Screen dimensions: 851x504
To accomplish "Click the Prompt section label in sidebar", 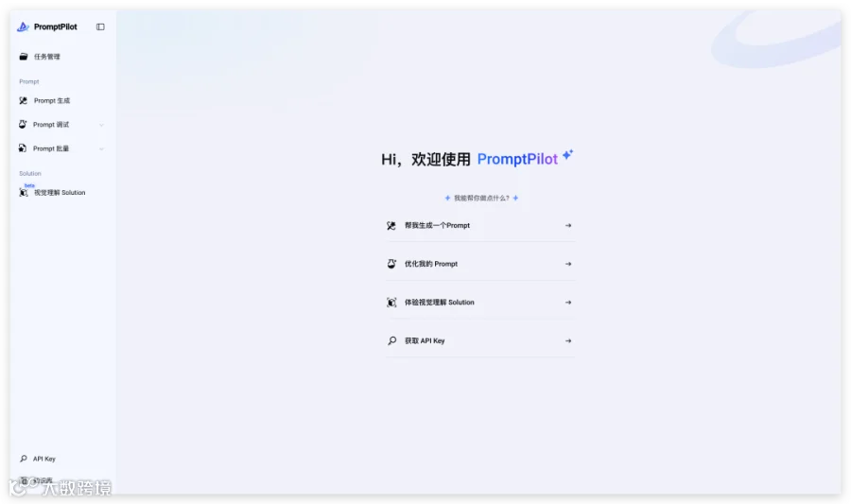I will click(29, 81).
